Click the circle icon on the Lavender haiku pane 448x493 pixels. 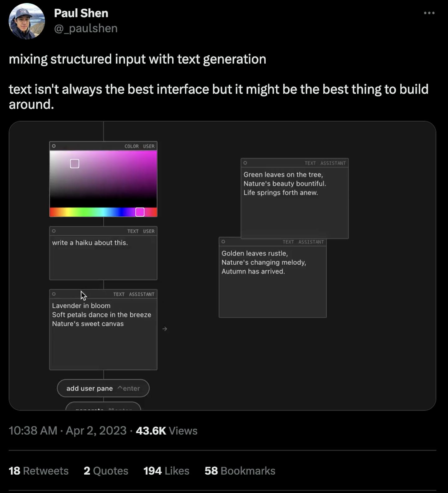[x=54, y=294]
